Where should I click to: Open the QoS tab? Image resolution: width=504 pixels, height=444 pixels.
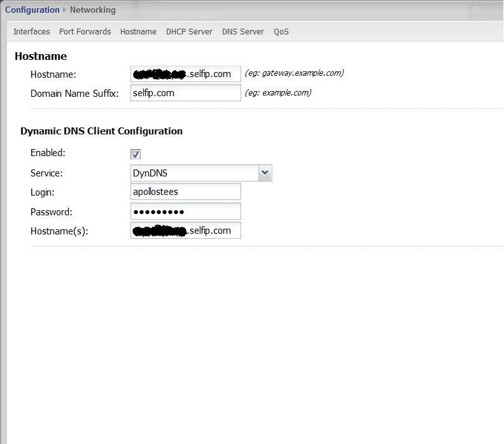coord(281,31)
